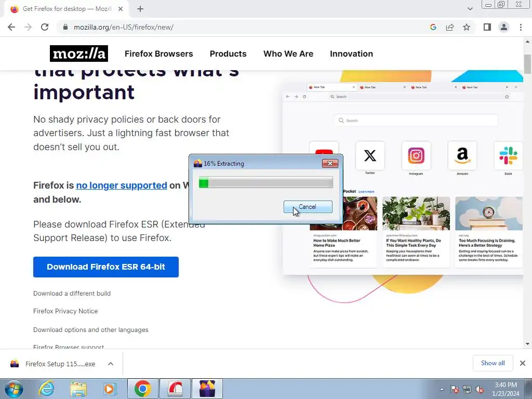Click the Too Much Focusing article image
The image size is (532, 399).
(488, 214)
